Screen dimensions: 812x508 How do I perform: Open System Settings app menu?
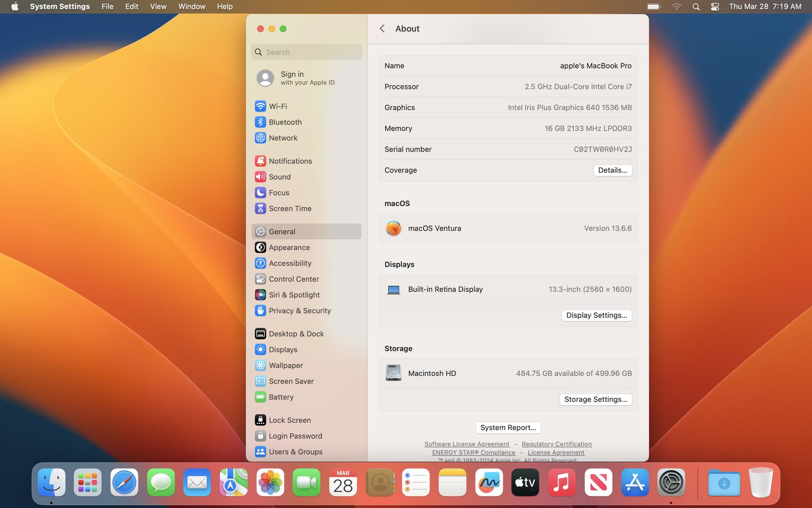click(x=60, y=7)
